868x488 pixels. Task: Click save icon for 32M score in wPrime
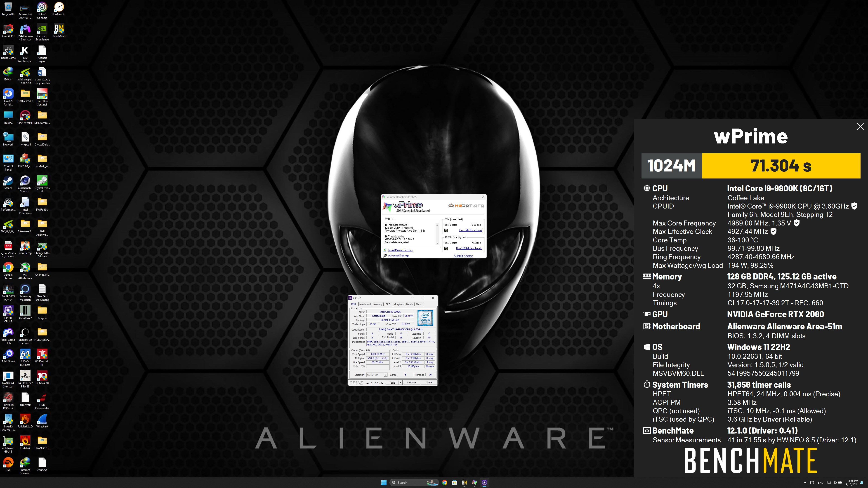click(446, 230)
